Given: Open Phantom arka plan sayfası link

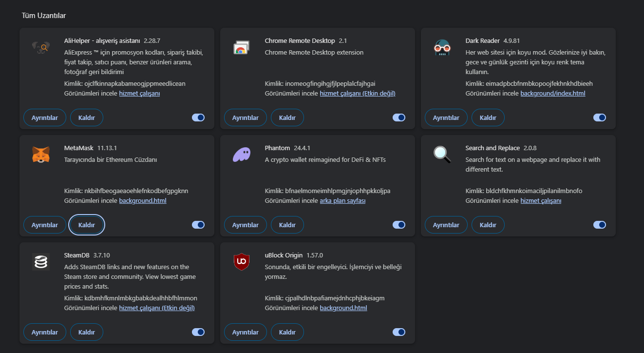Looking at the screenshot, I should coord(342,200).
